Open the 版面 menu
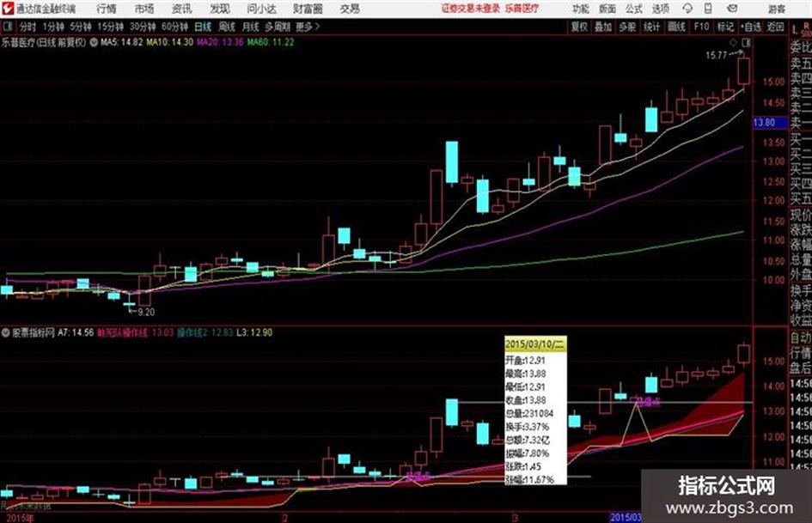Image resolution: width=812 pixels, height=523 pixels. (x=607, y=9)
